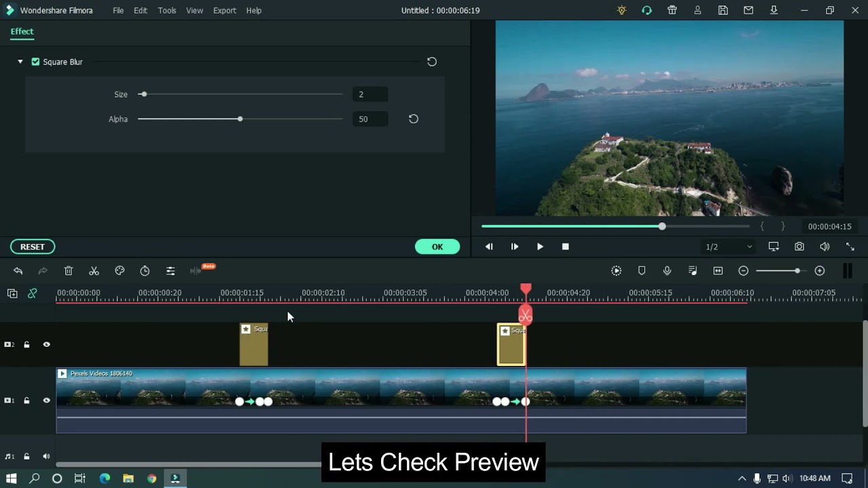The image size is (868, 488).
Task: Open the Tools menu
Action: (x=167, y=10)
